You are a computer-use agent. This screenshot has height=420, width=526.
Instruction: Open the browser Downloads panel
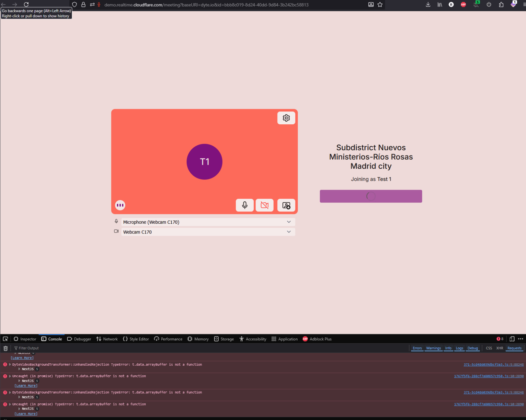(x=428, y=5)
